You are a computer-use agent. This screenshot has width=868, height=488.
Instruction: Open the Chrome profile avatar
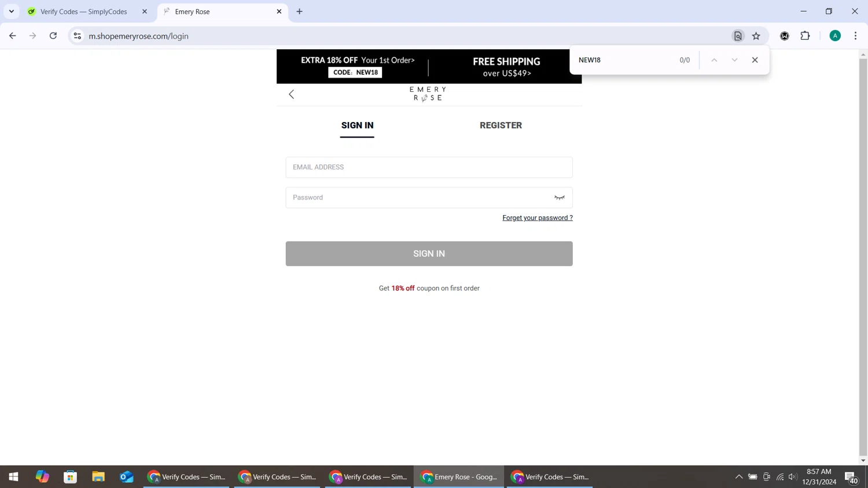pyautogui.click(x=835, y=36)
